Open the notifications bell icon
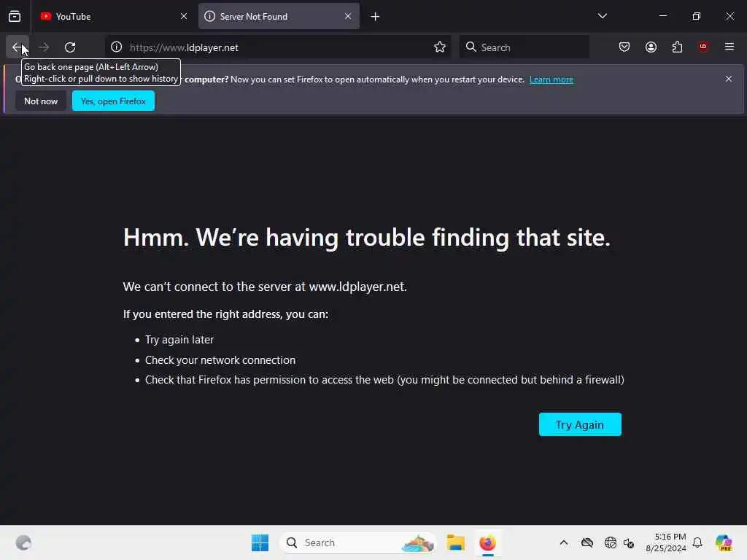The width and height of the screenshot is (747, 560). point(697,542)
